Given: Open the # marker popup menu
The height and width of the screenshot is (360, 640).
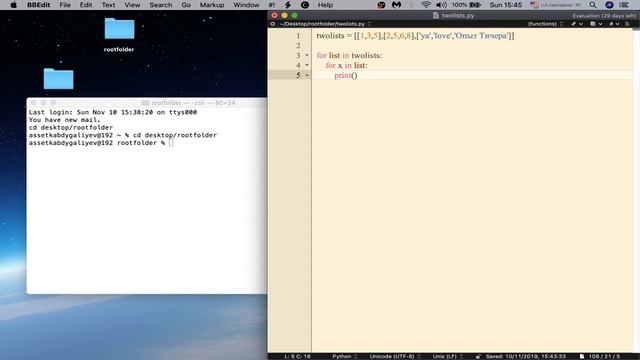Looking at the screenshot, I should [614, 24].
